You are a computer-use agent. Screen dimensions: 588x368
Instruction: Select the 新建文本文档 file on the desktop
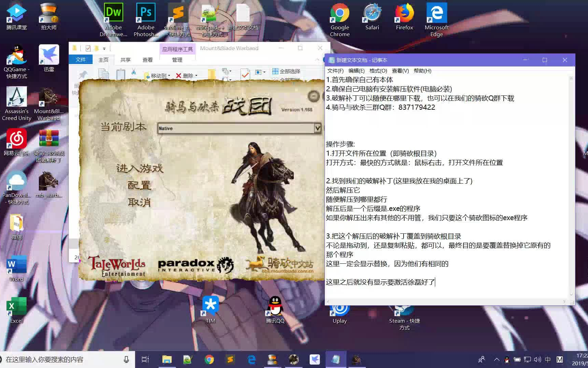(243, 16)
